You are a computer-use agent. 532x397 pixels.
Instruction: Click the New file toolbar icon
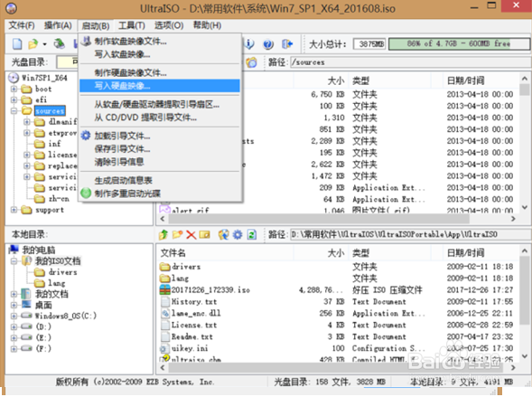(17, 43)
